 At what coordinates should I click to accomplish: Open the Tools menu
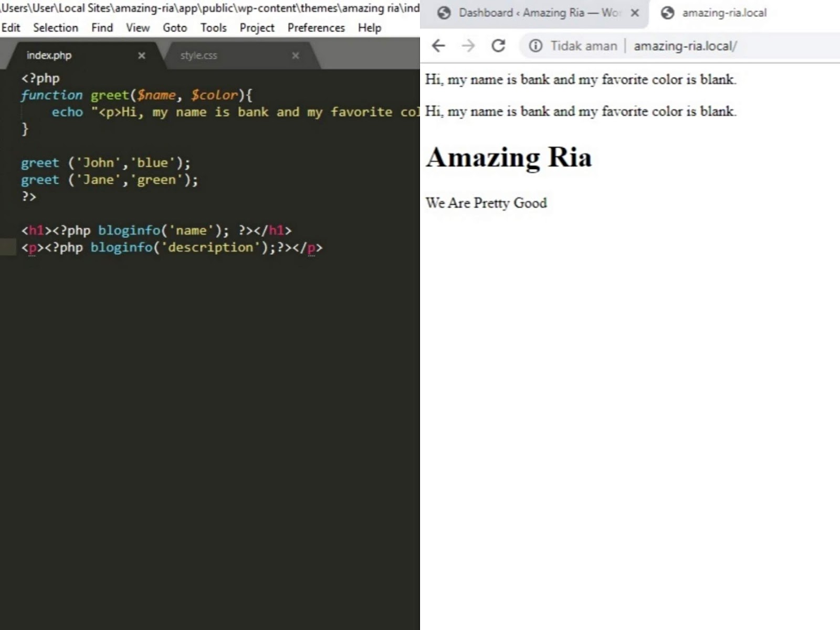(x=213, y=28)
